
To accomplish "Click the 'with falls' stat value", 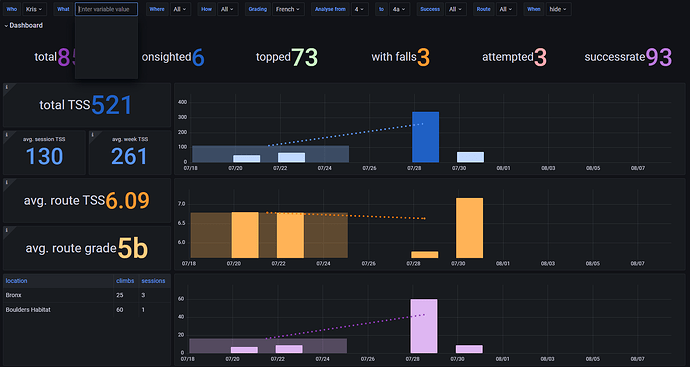I will [x=423, y=57].
